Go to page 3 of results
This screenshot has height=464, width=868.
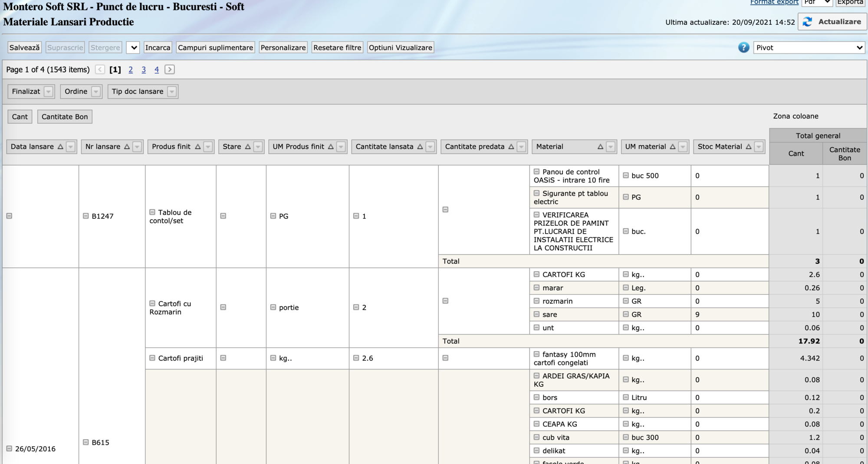(144, 70)
